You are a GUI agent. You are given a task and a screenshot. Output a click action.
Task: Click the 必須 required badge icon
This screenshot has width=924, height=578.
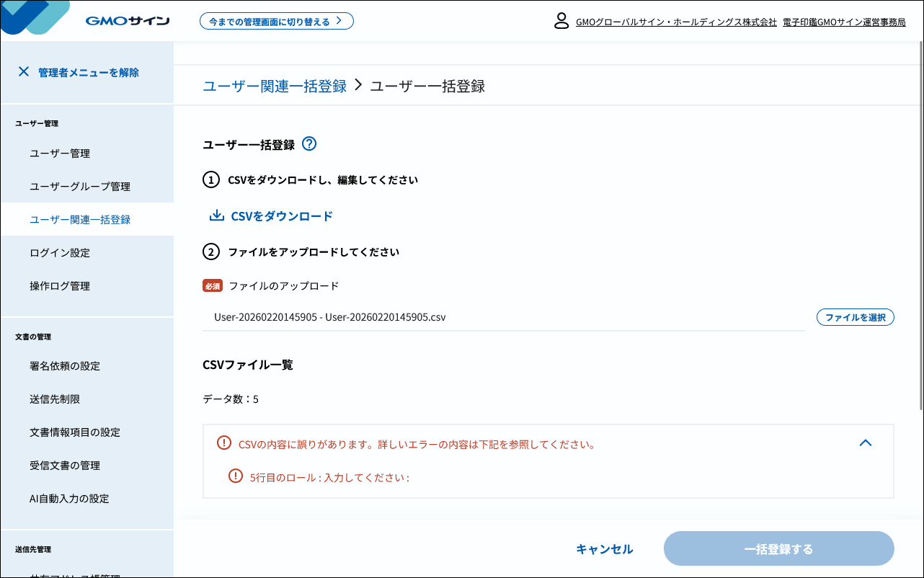click(212, 285)
